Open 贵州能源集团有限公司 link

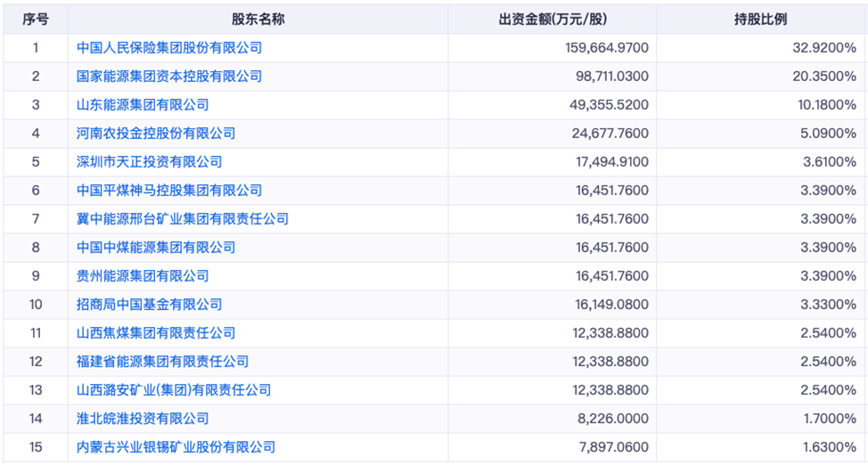point(143,275)
